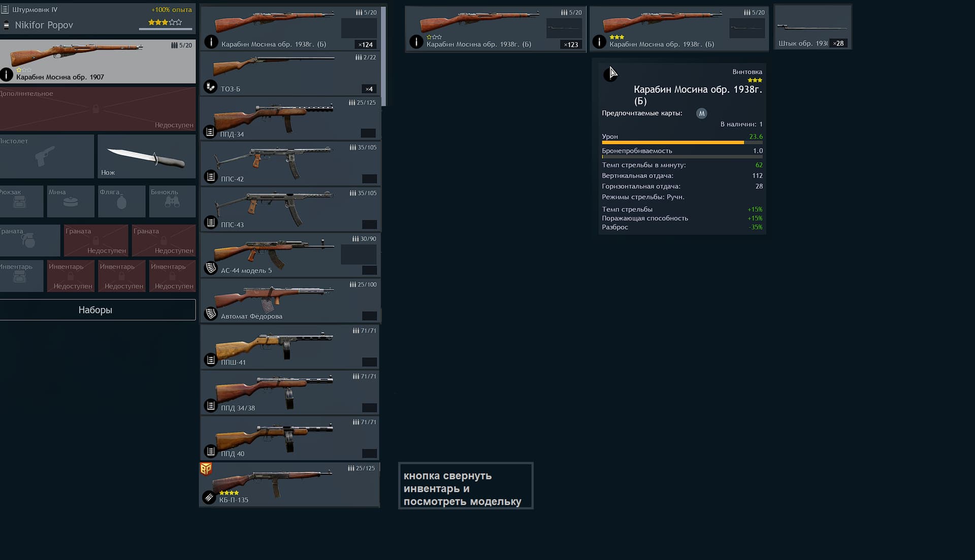
Task: Click the orange premium badge on КБ-П-135
Action: pyautogui.click(x=206, y=469)
